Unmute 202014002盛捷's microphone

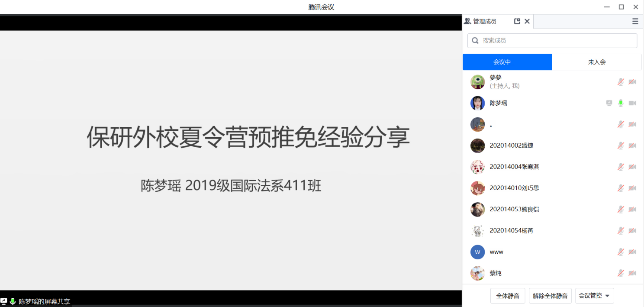[x=621, y=145]
